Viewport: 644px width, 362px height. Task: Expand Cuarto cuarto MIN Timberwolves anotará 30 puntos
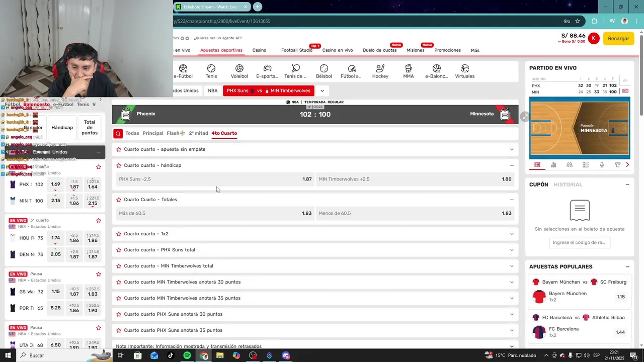click(512, 282)
